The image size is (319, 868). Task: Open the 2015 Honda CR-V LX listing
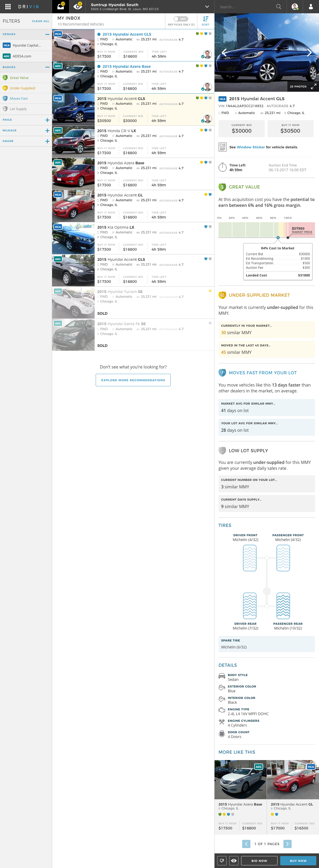pos(133,142)
